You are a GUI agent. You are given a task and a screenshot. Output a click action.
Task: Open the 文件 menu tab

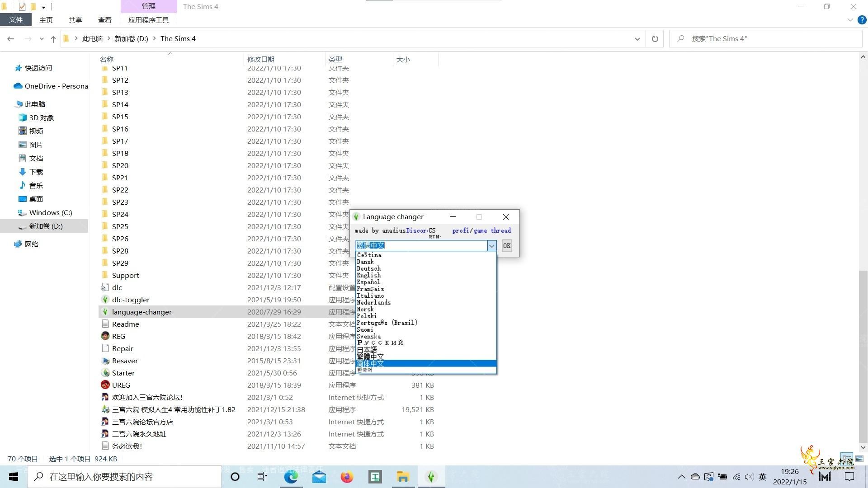15,20
